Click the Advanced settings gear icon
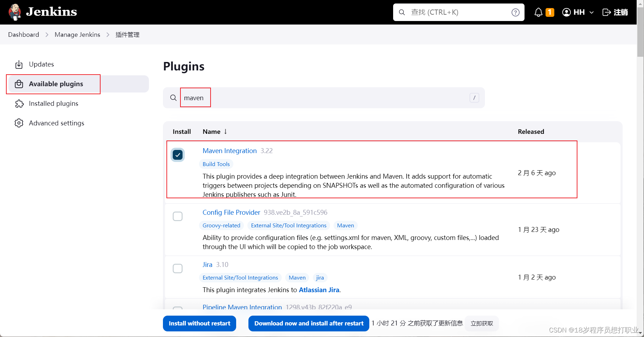644x337 pixels. pyautogui.click(x=19, y=123)
